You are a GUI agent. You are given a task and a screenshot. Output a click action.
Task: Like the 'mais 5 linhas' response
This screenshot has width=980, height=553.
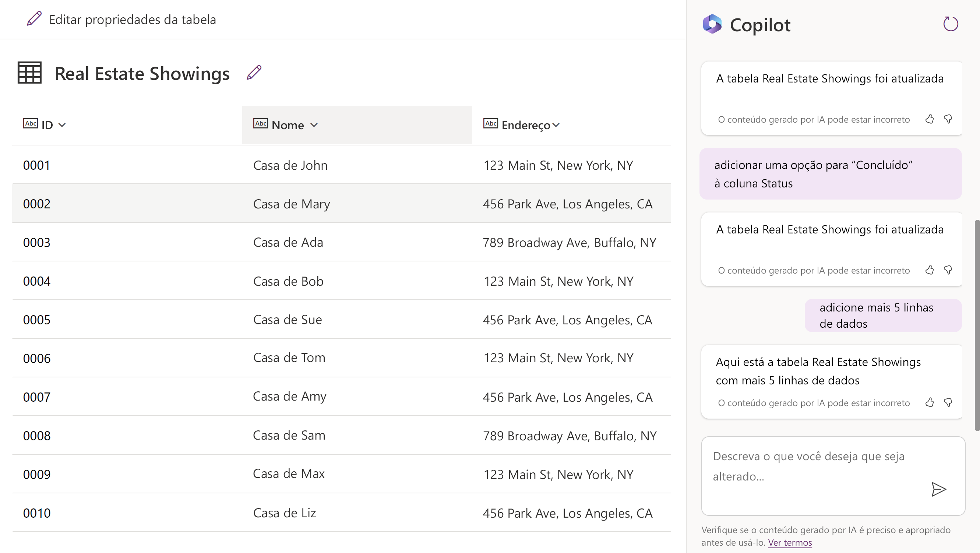(930, 402)
